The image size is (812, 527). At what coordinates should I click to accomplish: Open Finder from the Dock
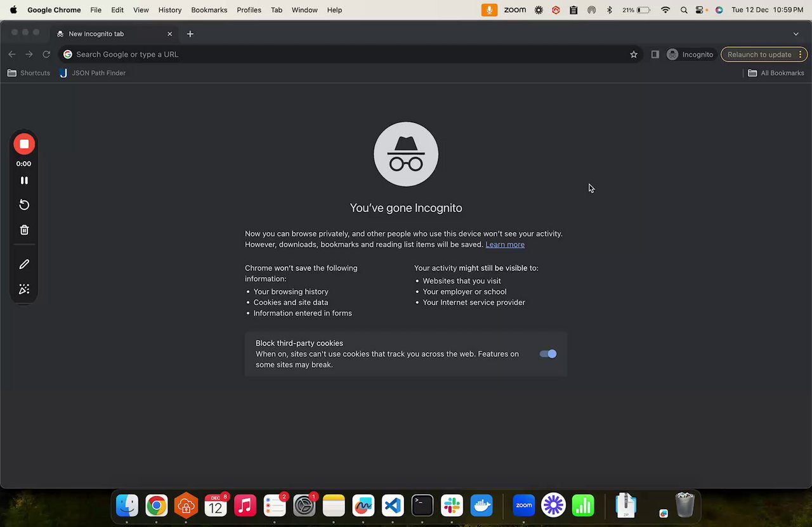(127, 505)
